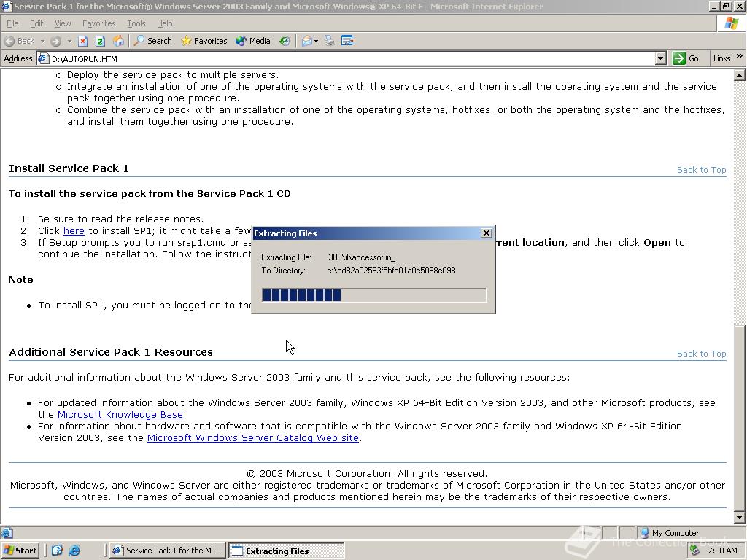Click the Windows flag logo throbber
The image size is (747, 560).
(x=731, y=23)
